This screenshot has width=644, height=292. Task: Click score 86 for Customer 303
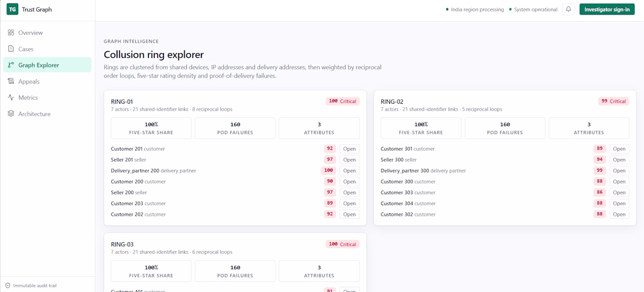pyautogui.click(x=600, y=192)
